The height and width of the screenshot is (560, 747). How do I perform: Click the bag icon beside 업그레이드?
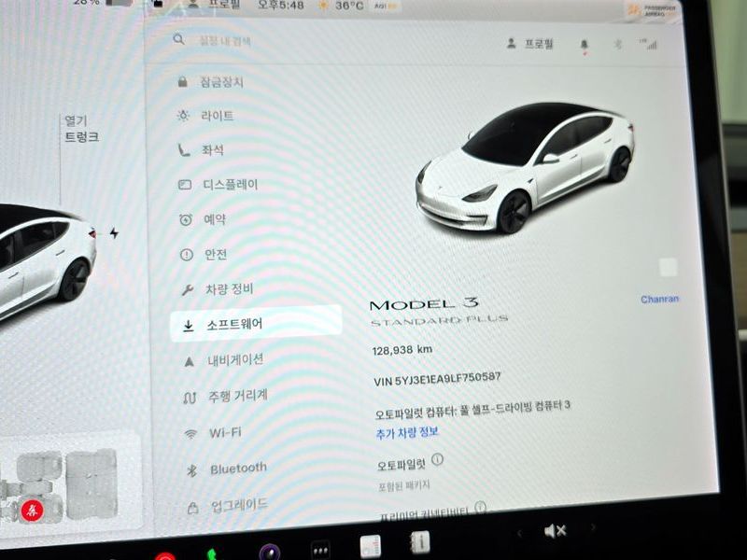pyautogui.click(x=192, y=508)
